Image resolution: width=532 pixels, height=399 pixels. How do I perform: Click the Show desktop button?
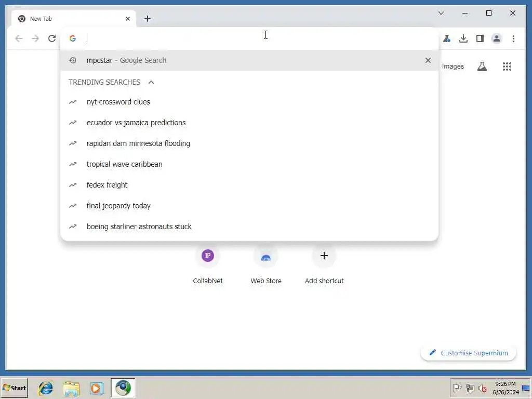pyautogui.click(x=526, y=388)
